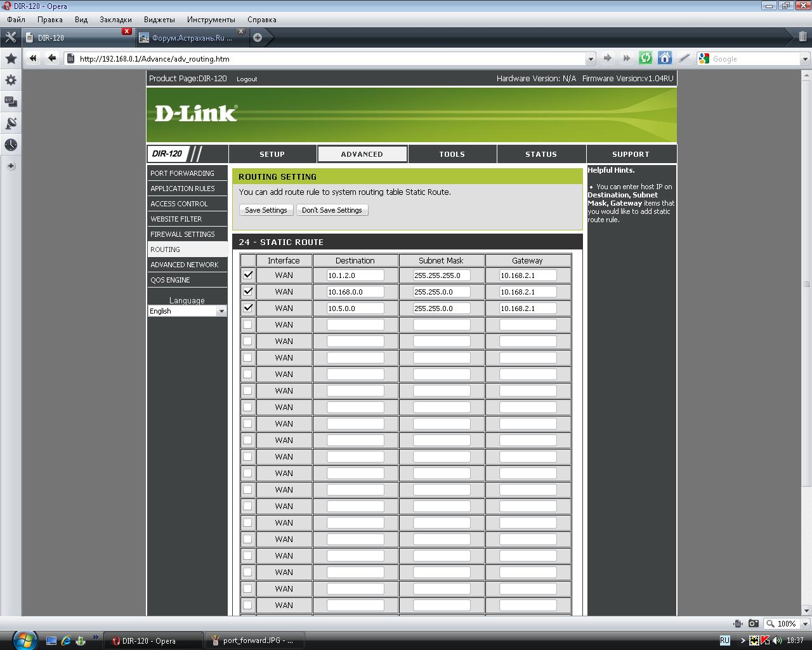
Task: Click the add panel plus icon
Action: (11, 166)
